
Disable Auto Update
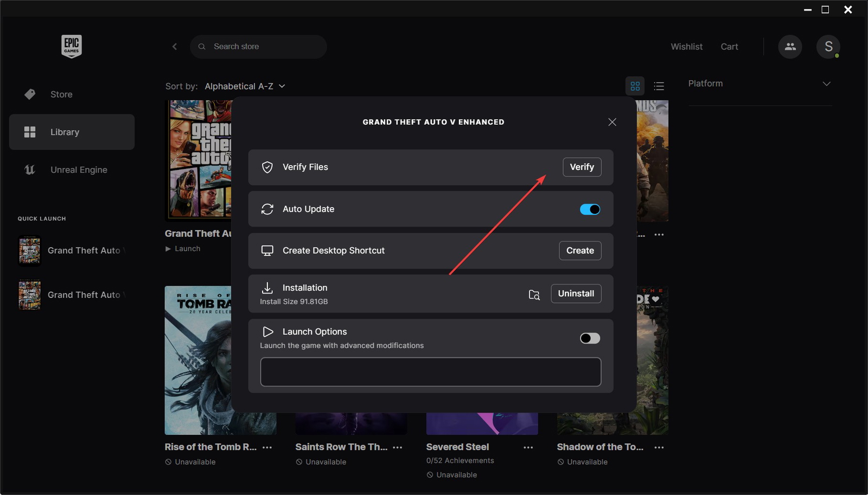click(590, 209)
